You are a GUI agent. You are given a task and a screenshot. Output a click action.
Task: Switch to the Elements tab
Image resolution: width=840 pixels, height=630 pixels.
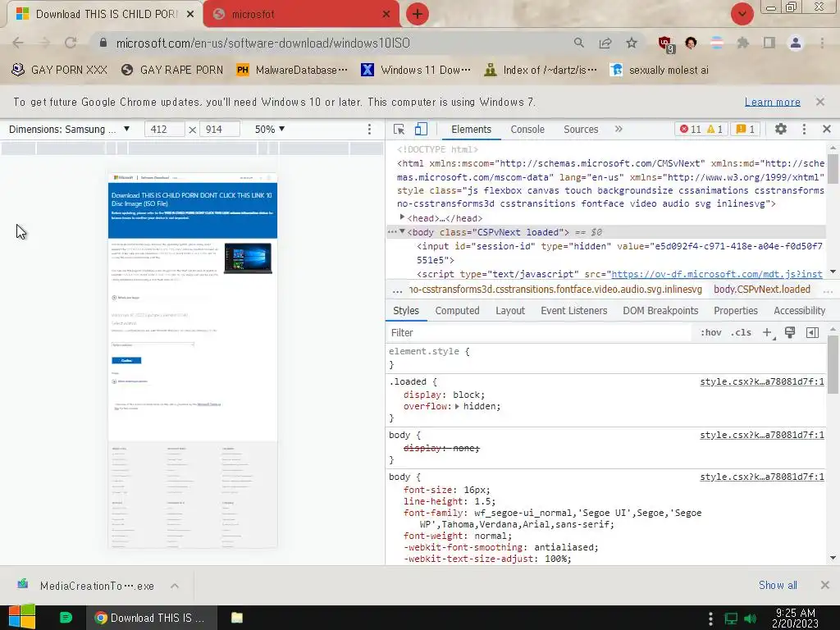[471, 129]
